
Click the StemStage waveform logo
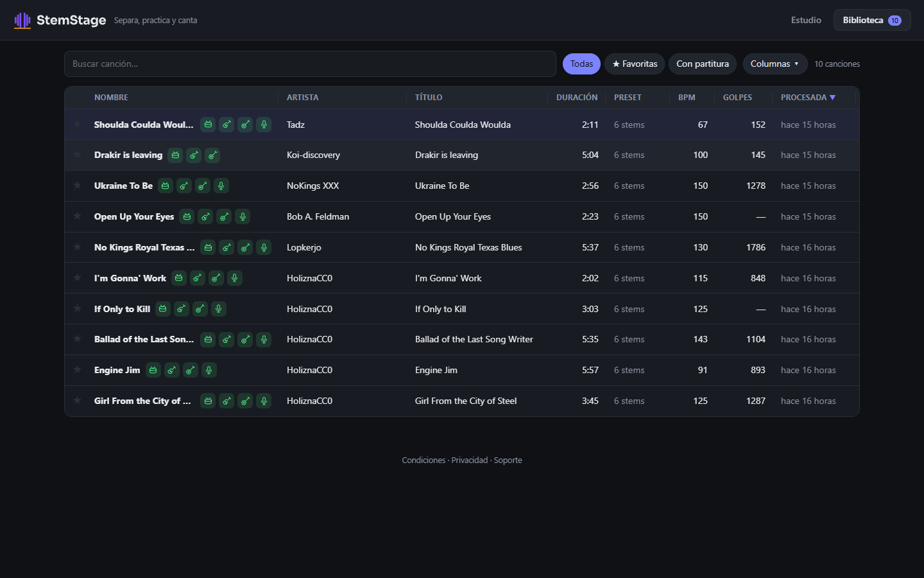pyautogui.click(x=22, y=21)
